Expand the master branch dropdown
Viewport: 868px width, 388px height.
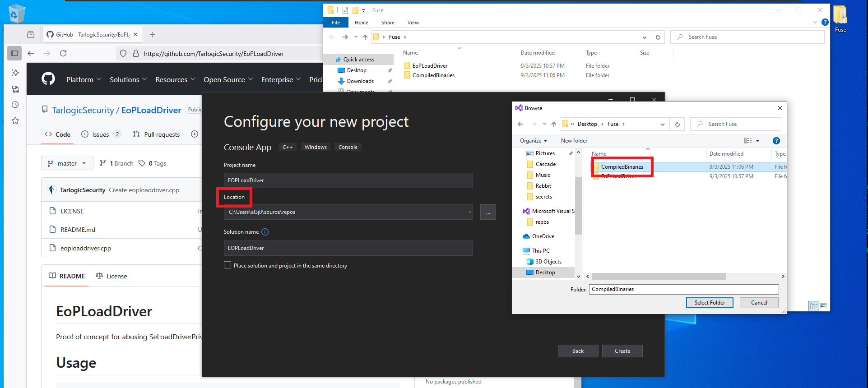tap(67, 163)
